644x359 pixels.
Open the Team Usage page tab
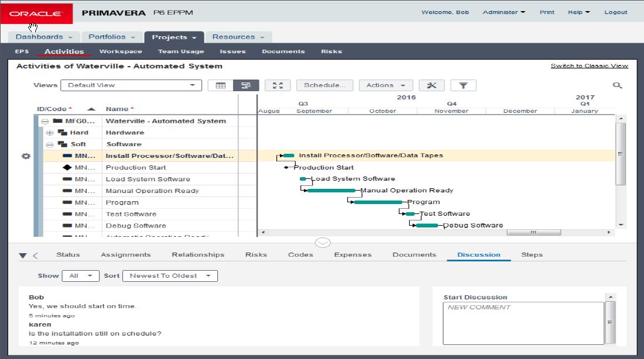click(x=181, y=51)
